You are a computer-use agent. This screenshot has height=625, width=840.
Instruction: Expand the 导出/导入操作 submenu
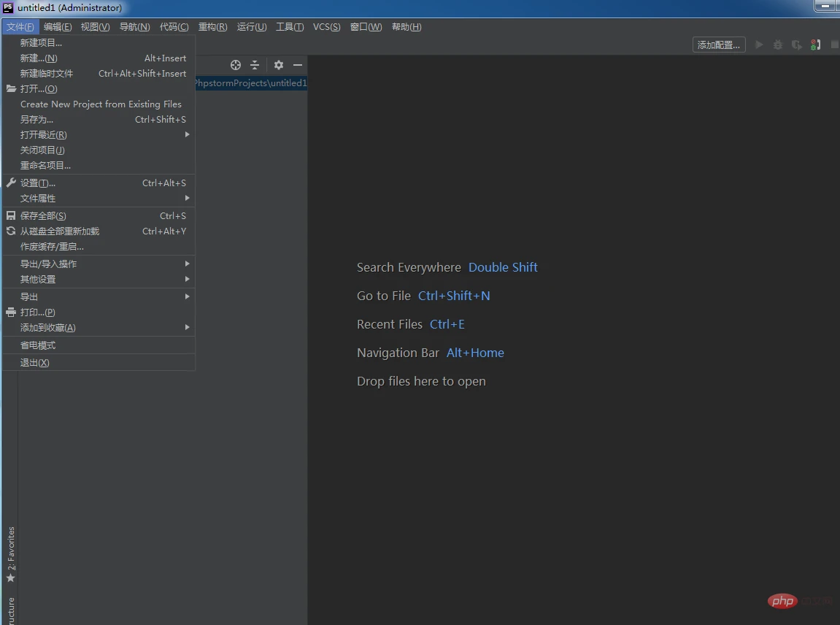click(48, 264)
